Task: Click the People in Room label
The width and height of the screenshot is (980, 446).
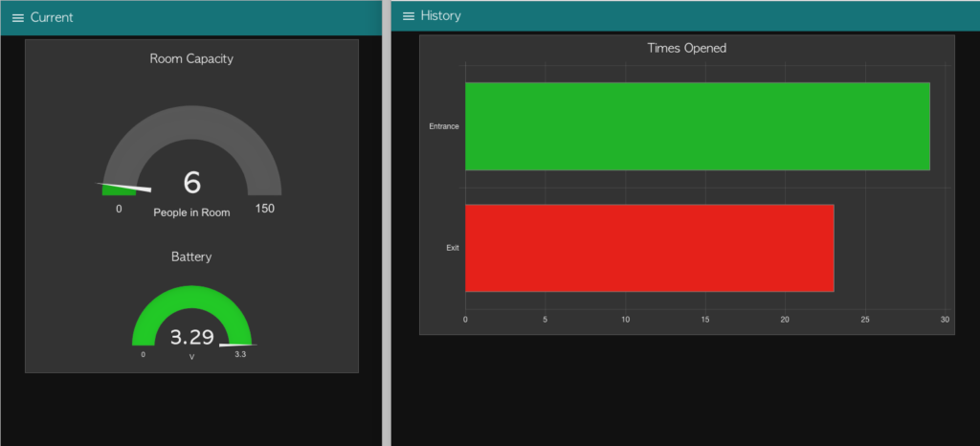Action: [191, 212]
